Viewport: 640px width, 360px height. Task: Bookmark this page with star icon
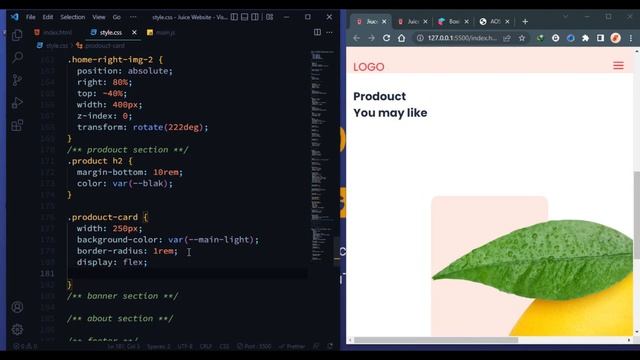[x=522, y=38]
